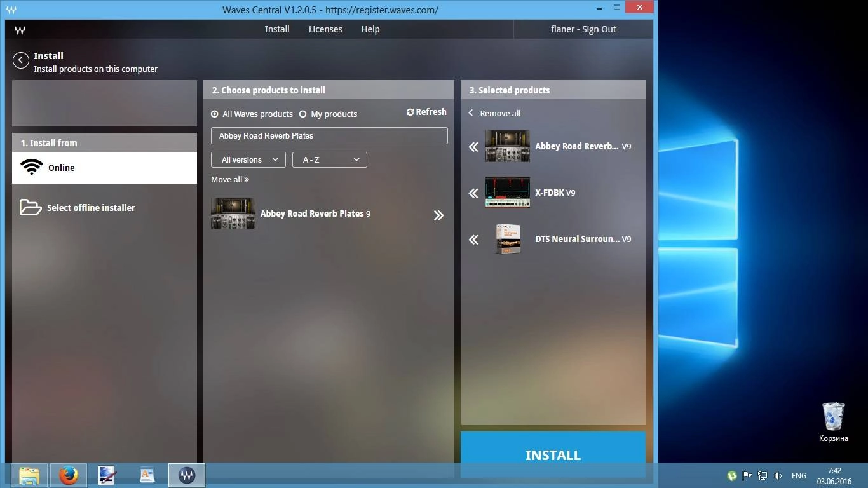Click the Abbey Road Reverb... V9 selected label

point(583,146)
